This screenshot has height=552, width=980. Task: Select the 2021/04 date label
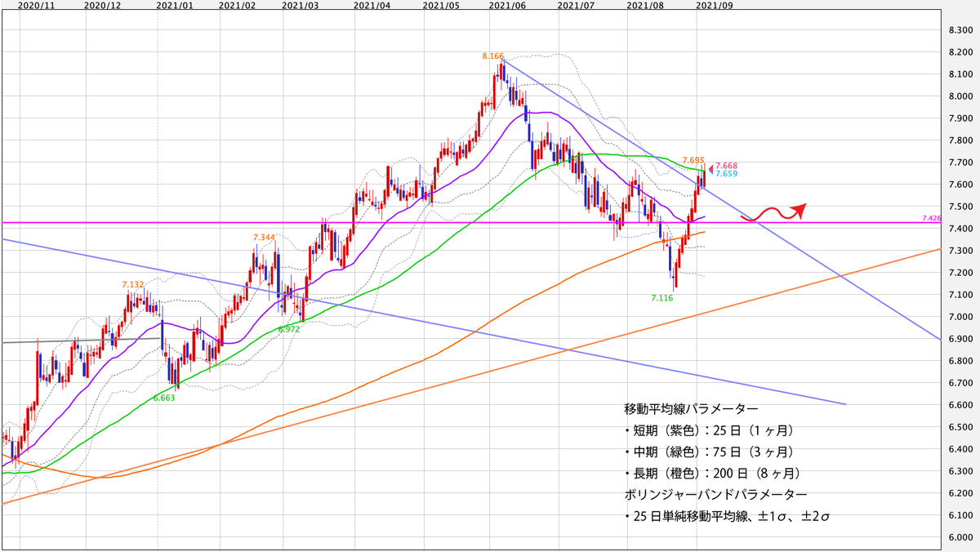coord(372,6)
